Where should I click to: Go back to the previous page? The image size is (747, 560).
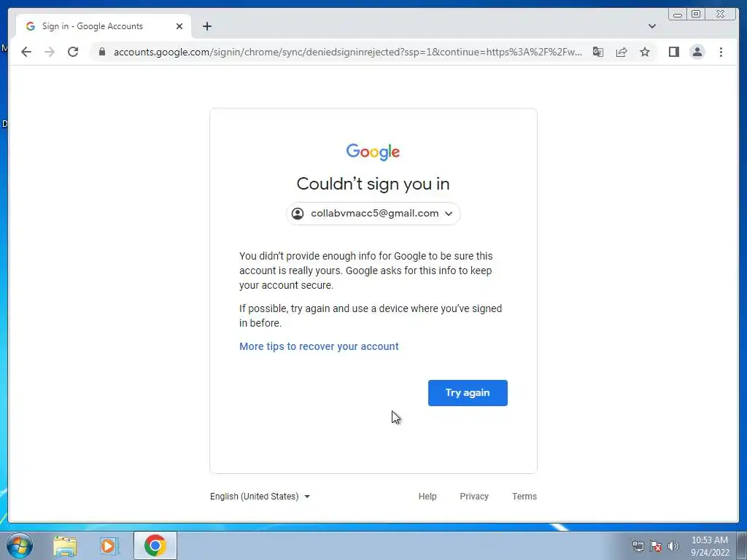26,52
